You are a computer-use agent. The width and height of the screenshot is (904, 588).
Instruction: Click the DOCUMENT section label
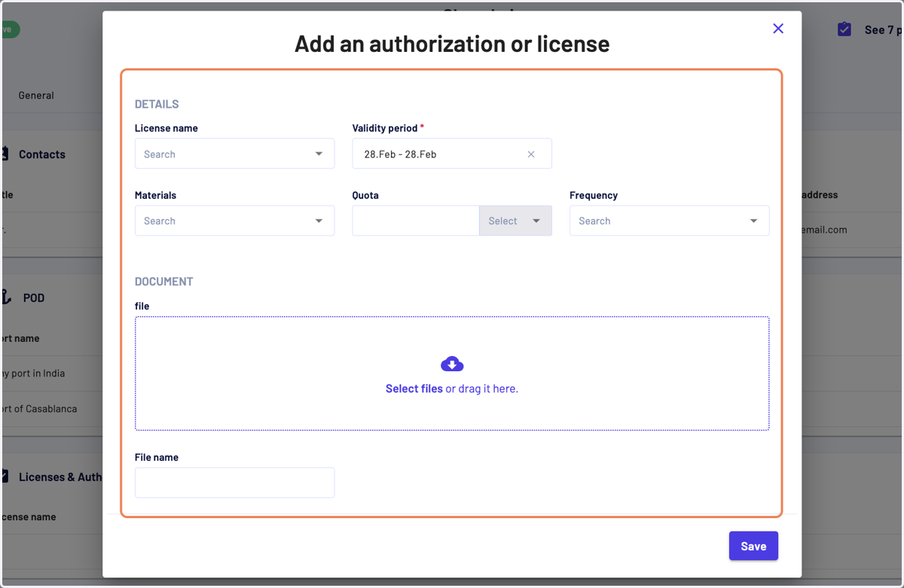164,282
